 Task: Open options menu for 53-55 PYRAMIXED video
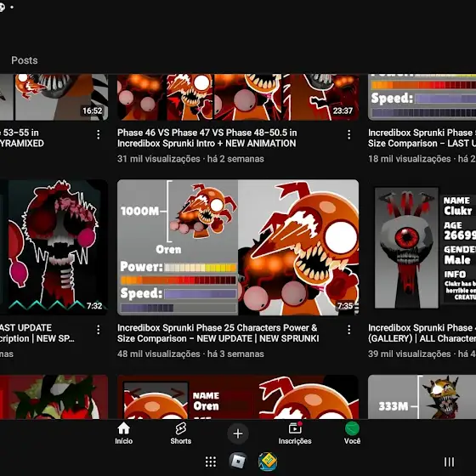(99, 134)
